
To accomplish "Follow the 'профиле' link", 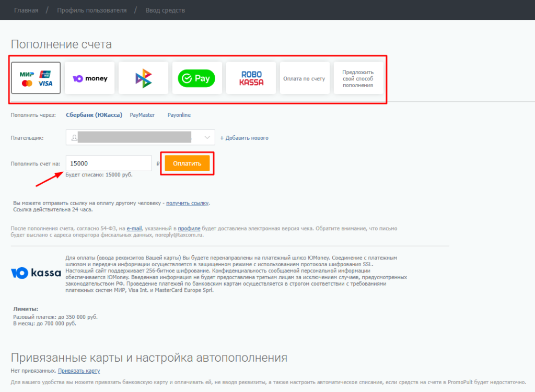I will (186, 229).
